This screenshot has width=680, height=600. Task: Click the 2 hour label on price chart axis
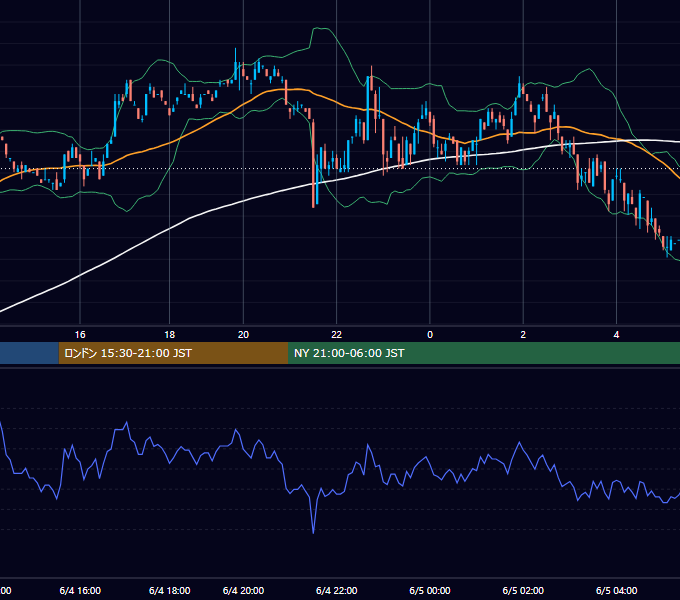coord(523,335)
